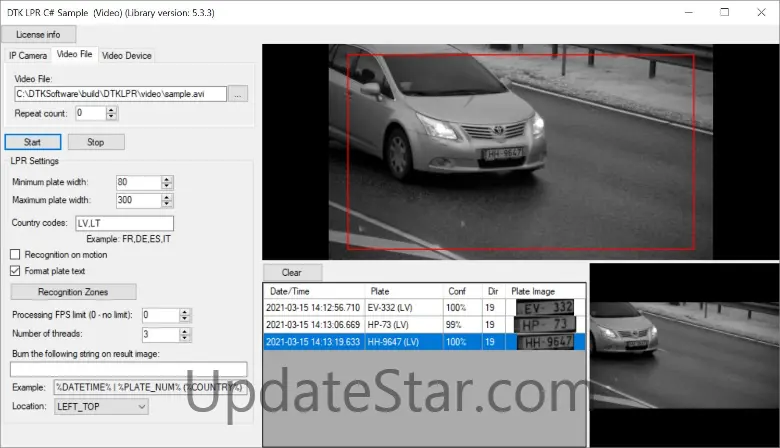Image resolution: width=780 pixels, height=448 pixels.
Task: Increase the Processing FPS limit value
Action: (184, 311)
